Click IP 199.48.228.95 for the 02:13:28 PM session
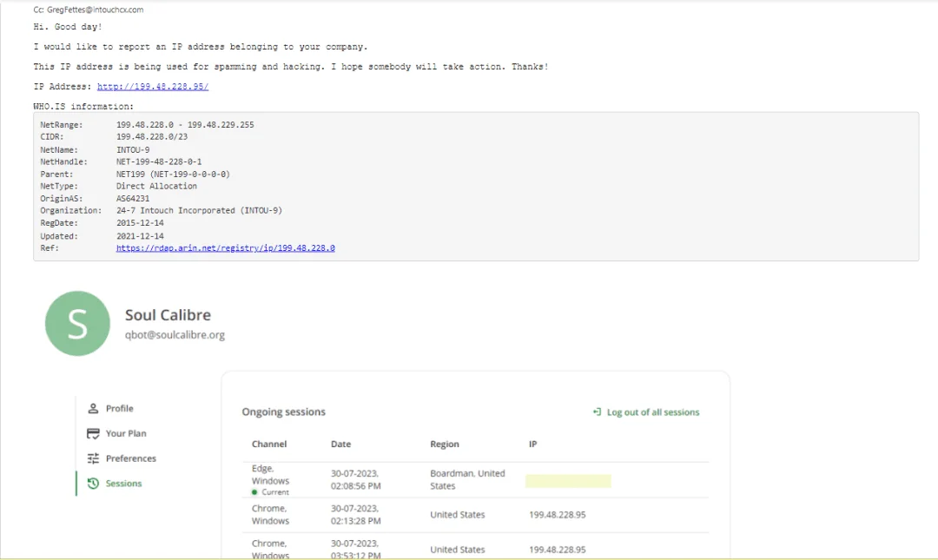This screenshot has height=560, width=938. (558, 515)
